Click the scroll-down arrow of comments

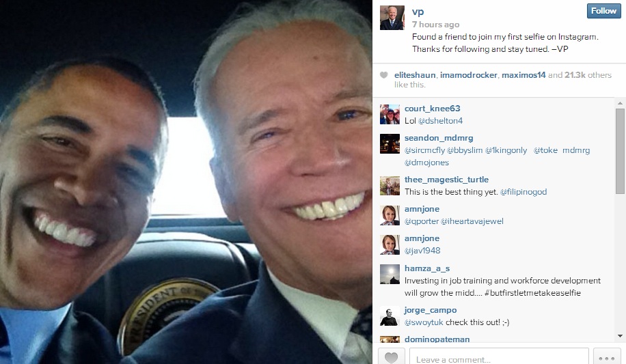point(620,336)
